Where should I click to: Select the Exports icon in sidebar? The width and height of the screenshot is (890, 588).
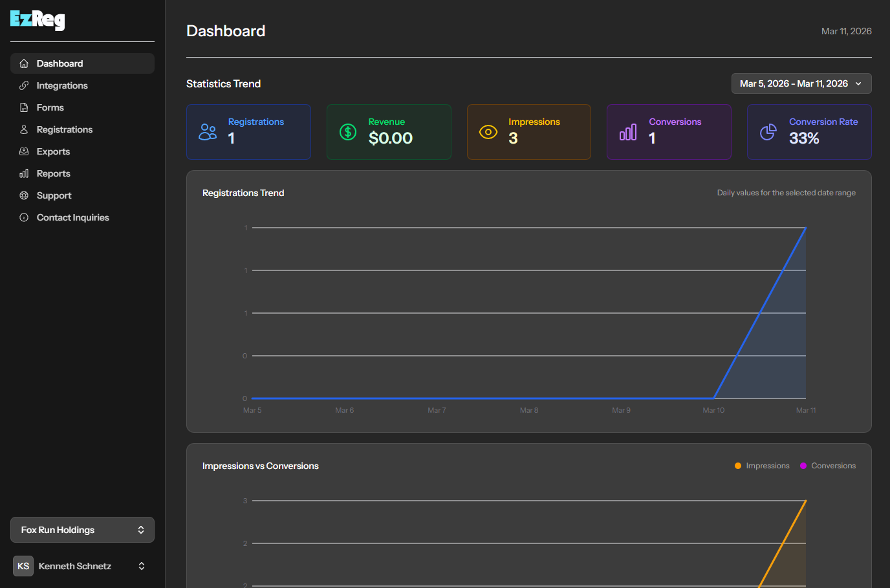[x=24, y=151]
